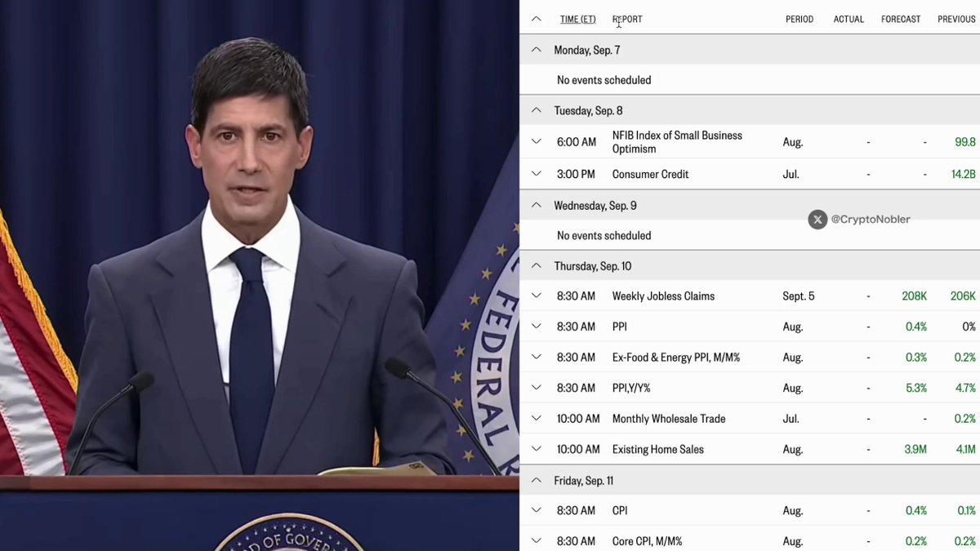Screen dimensions: 980x551
Task: Expand the Monthly Wholesale Trade row chevron
Action: (x=536, y=418)
